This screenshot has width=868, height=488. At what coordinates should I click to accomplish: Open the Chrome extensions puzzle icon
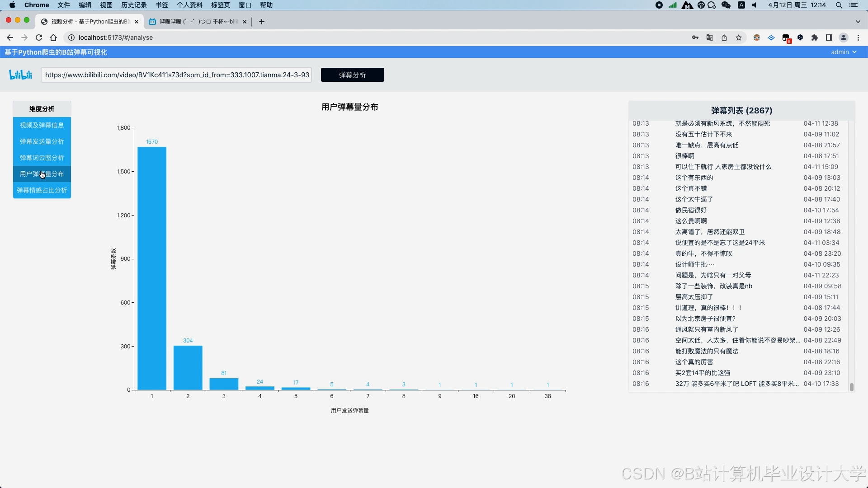pyautogui.click(x=815, y=38)
